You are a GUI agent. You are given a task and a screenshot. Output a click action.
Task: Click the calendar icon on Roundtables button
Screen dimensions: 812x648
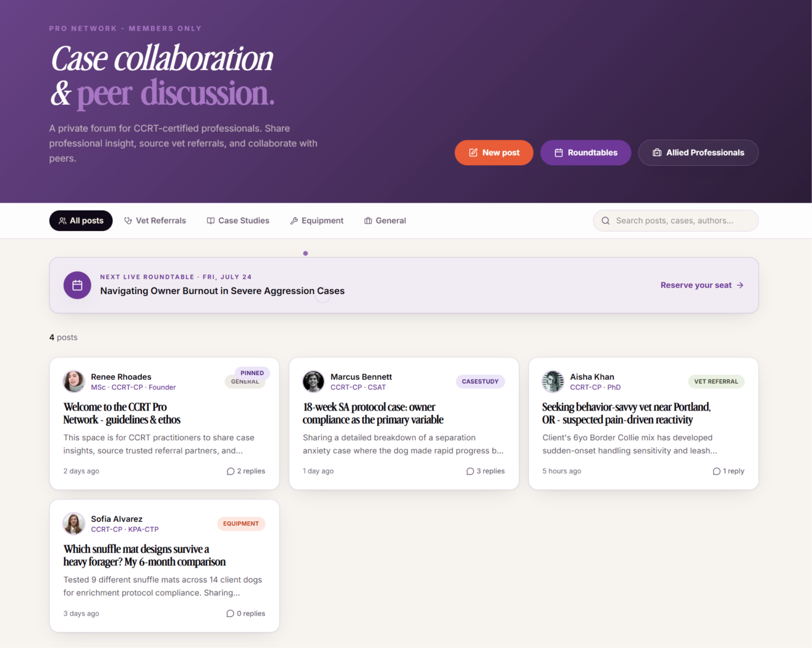pyautogui.click(x=558, y=153)
